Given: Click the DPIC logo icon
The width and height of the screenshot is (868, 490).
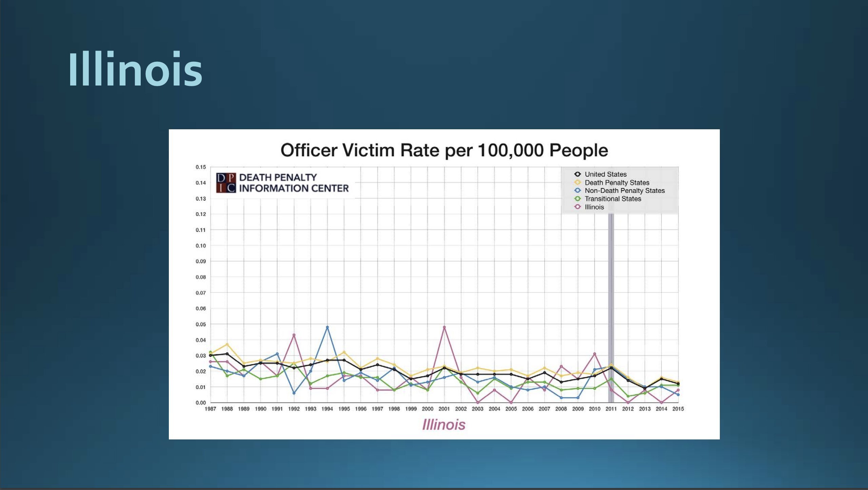Looking at the screenshot, I should [x=226, y=183].
